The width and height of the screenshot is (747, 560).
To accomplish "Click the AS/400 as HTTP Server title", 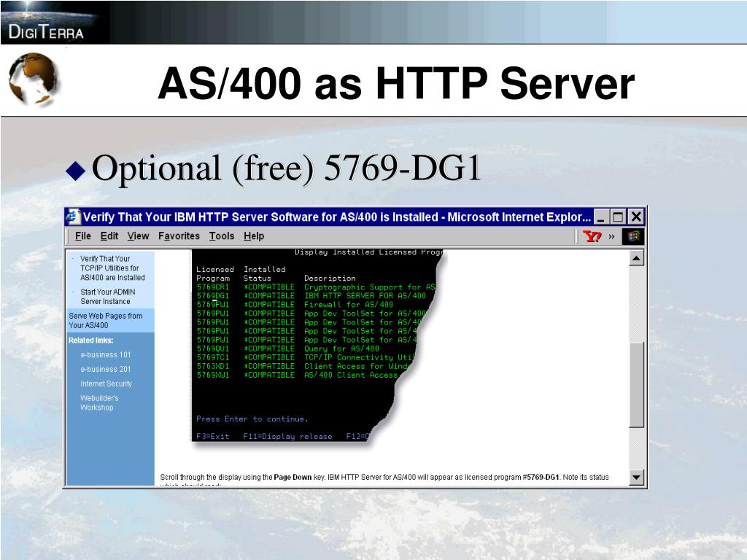I will click(396, 83).
